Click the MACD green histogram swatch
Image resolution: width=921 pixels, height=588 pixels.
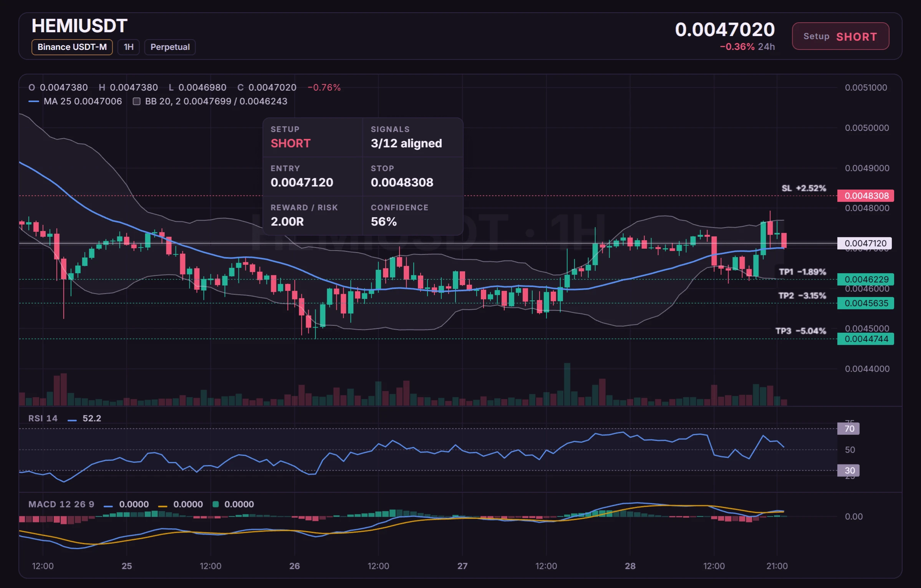215,504
